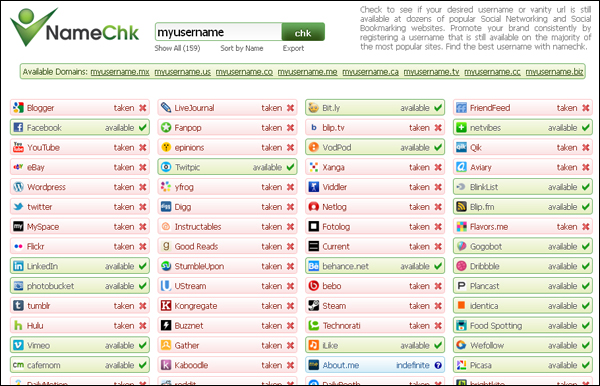Screen dimensions: 600x386
Task: Click the Vimeo site icon
Action: coord(18,345)
